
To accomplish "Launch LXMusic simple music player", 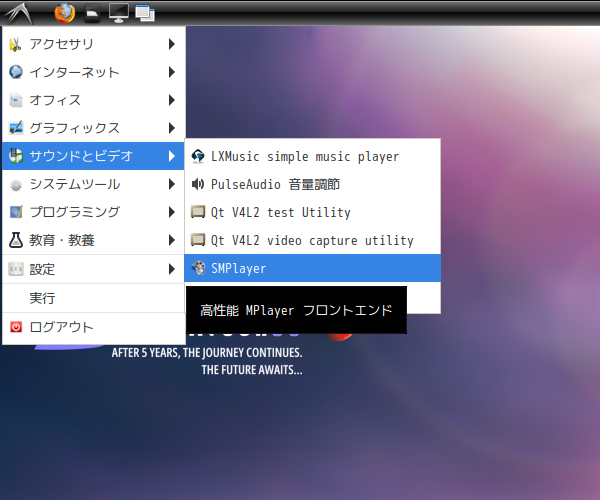I will pyautogui.click(x=313, y=156).
